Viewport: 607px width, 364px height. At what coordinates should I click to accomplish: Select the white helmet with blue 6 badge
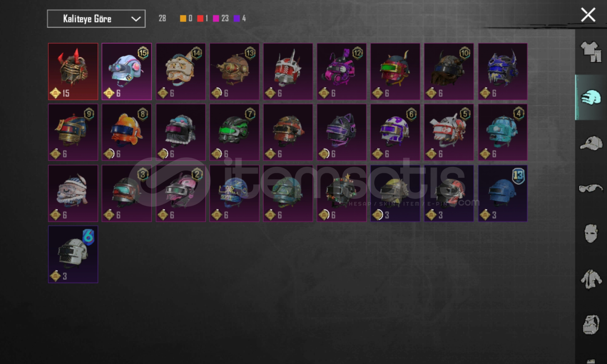tap(73, 254)
